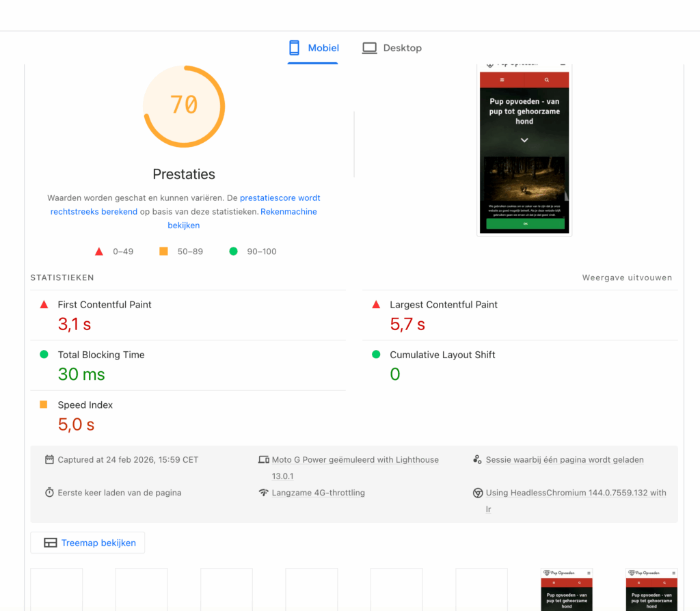
Task: Click the calendar icon beside capture date
Action: click(49, 460)
